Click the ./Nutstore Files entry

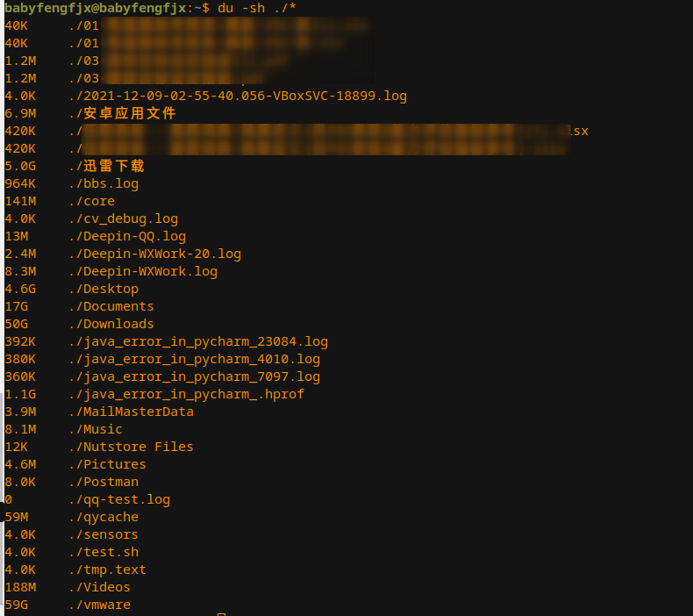coord(131,447)
